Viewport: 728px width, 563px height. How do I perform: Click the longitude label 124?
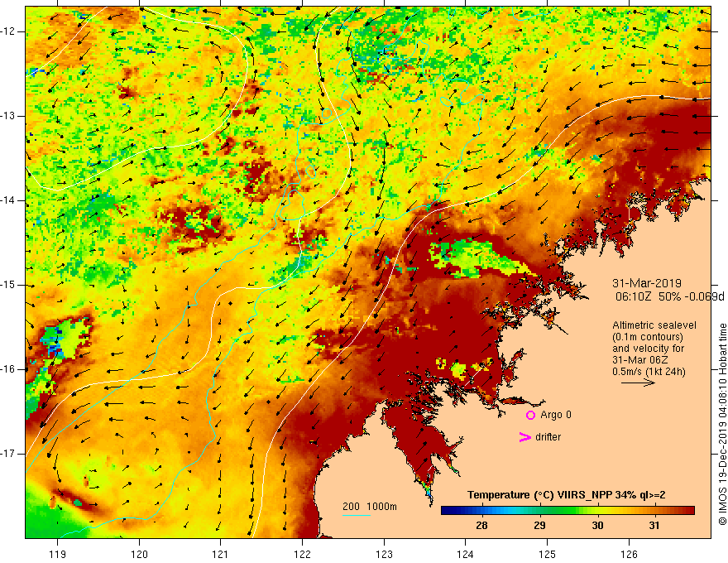click(466, 554)
